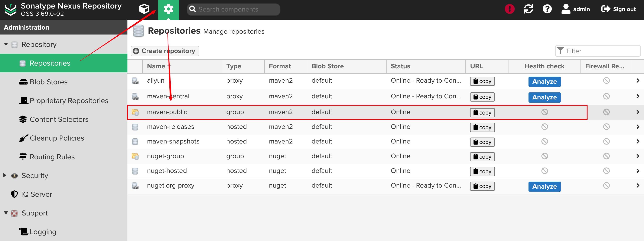Open the help question mark icon
Image resolution: width=644 pixels, height=241 pixels.
[x=547, y=9]
